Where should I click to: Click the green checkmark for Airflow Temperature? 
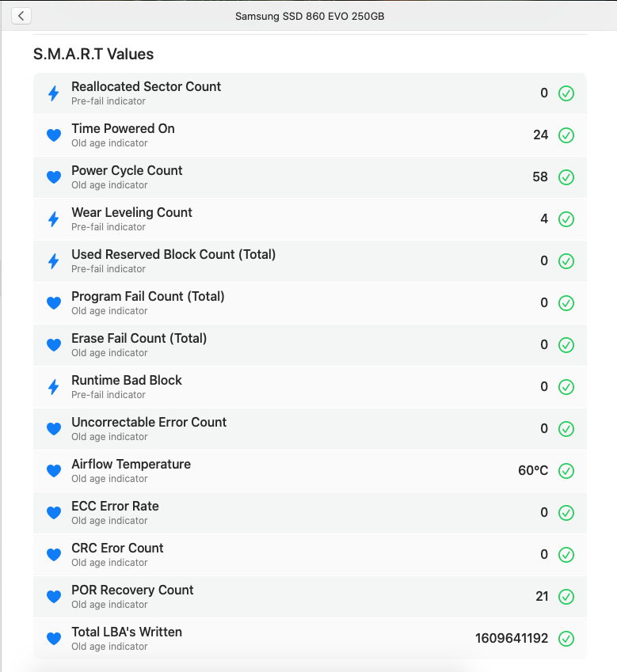tap(566, 471)
